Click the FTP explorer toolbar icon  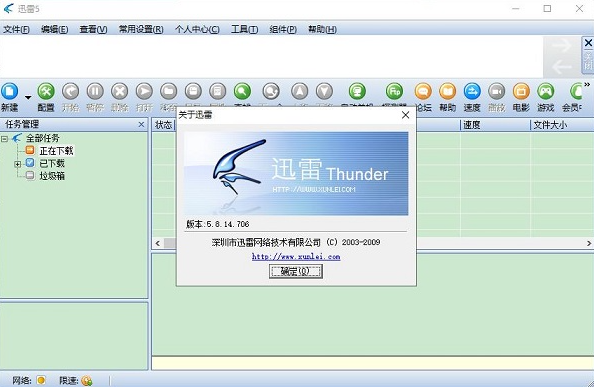394,92
